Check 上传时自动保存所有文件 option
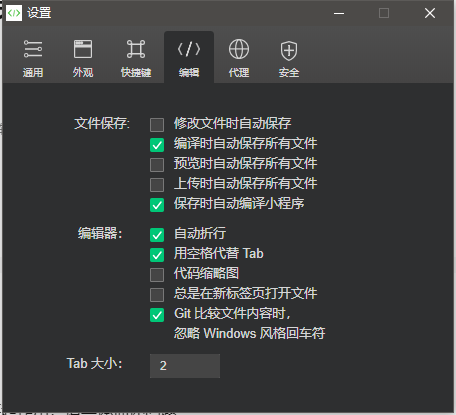 157,185
